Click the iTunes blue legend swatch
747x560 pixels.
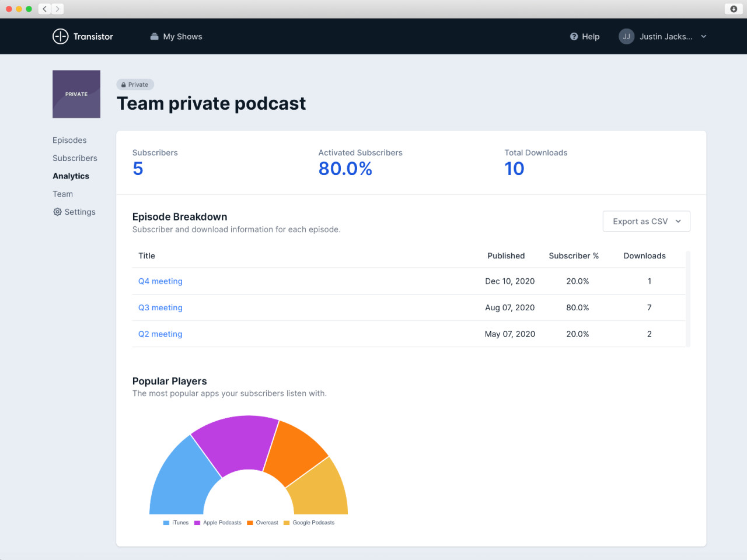(x=166, y=523)
